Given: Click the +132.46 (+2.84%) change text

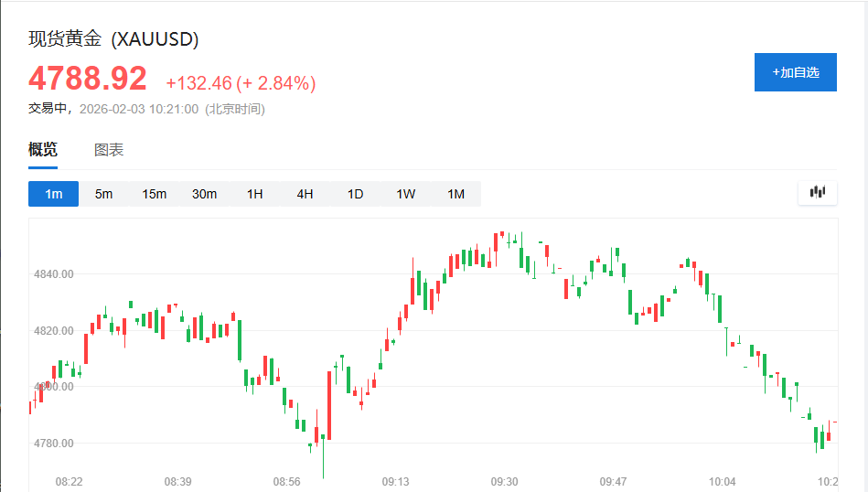Looking at the screenshot, I should click(241, 83).
